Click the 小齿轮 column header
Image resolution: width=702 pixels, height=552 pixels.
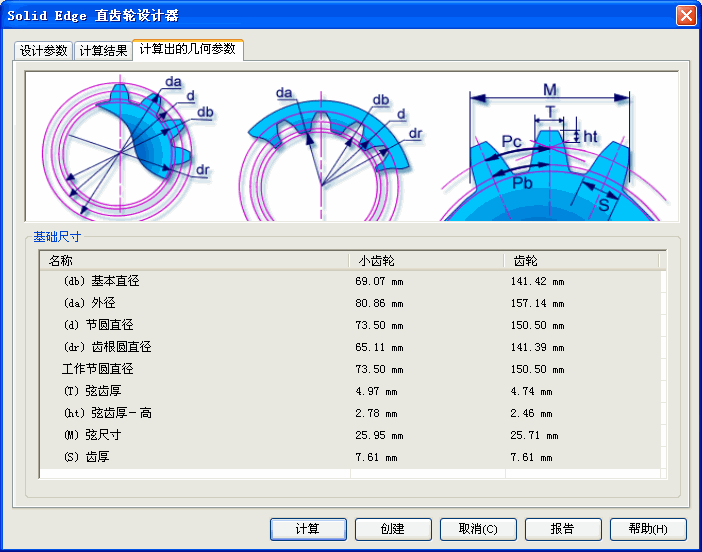click(427, 261)
